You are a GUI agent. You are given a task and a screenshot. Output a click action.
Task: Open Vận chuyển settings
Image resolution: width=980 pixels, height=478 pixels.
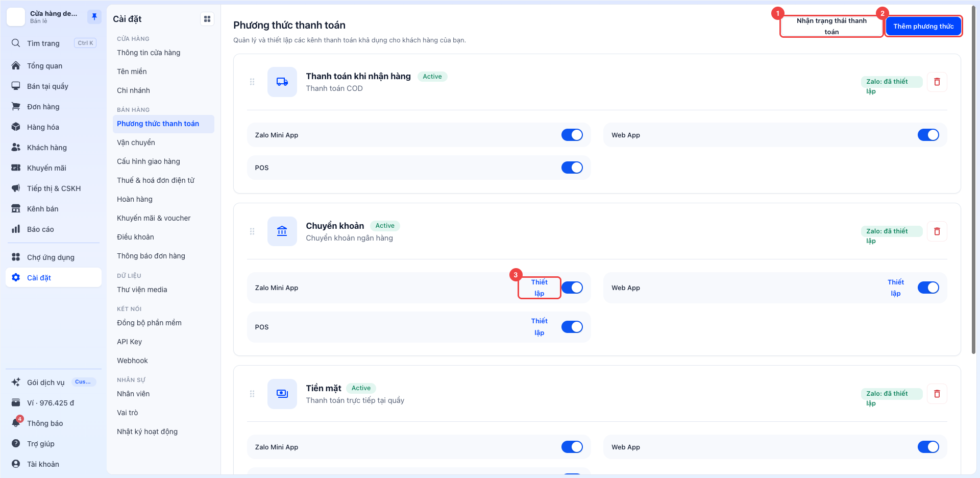[x=163, y=142]
